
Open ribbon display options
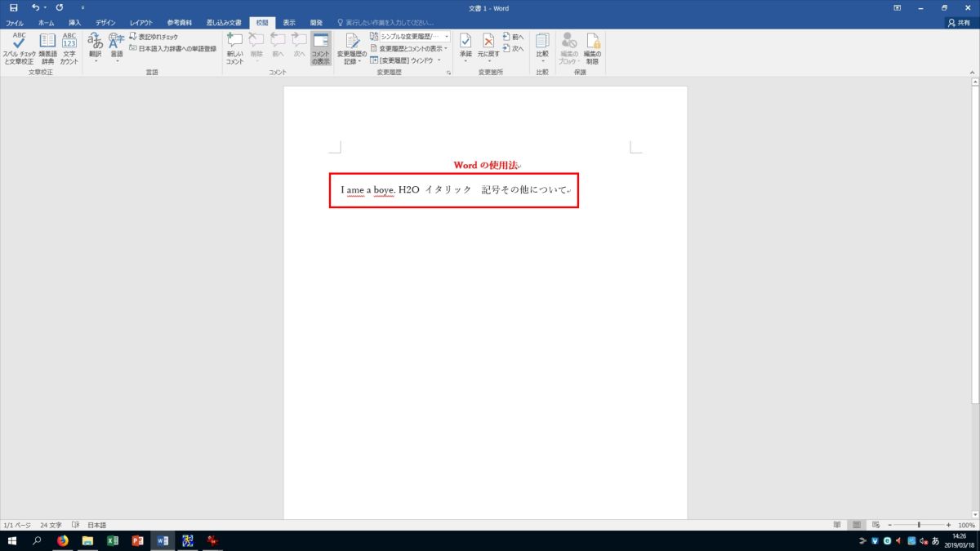[x=898, y=7]
